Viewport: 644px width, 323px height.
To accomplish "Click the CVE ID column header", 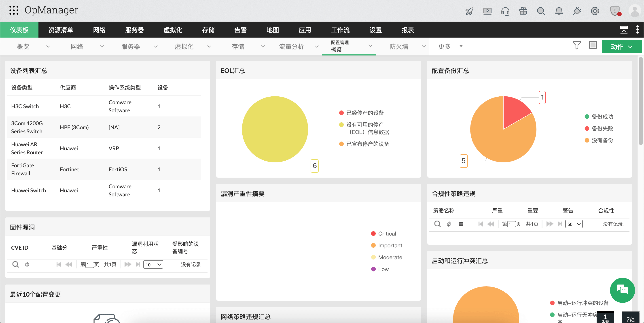I will pos(20,247).
